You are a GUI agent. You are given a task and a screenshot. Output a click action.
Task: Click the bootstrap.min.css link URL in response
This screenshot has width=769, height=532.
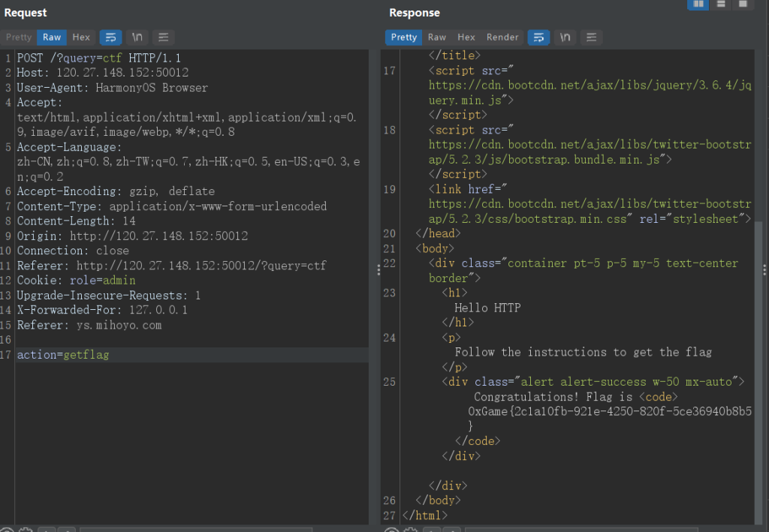[x=590, y=211]
